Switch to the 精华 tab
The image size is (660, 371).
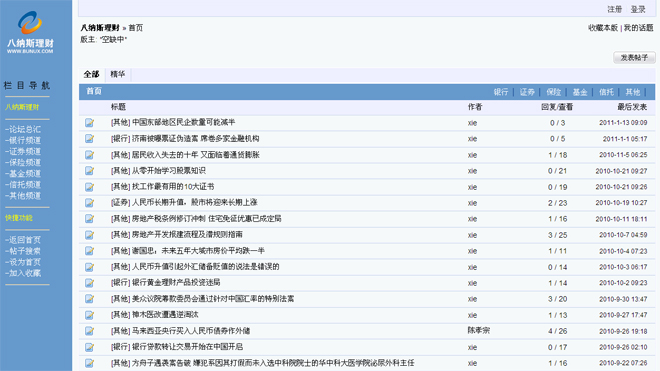(x=117, y=74)
